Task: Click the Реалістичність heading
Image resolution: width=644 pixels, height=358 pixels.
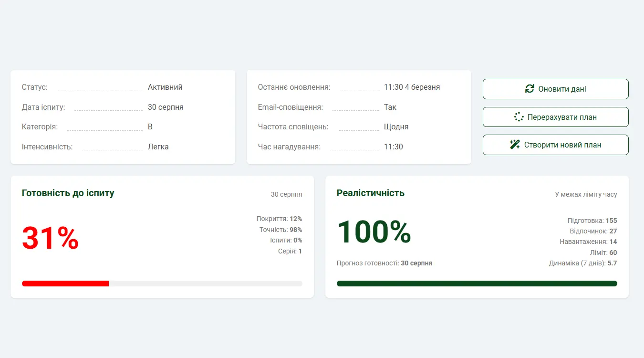Action: point(371,193)
